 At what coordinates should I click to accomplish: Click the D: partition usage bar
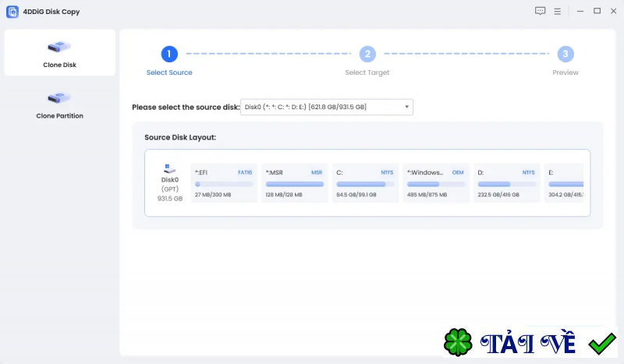(506, 184)
